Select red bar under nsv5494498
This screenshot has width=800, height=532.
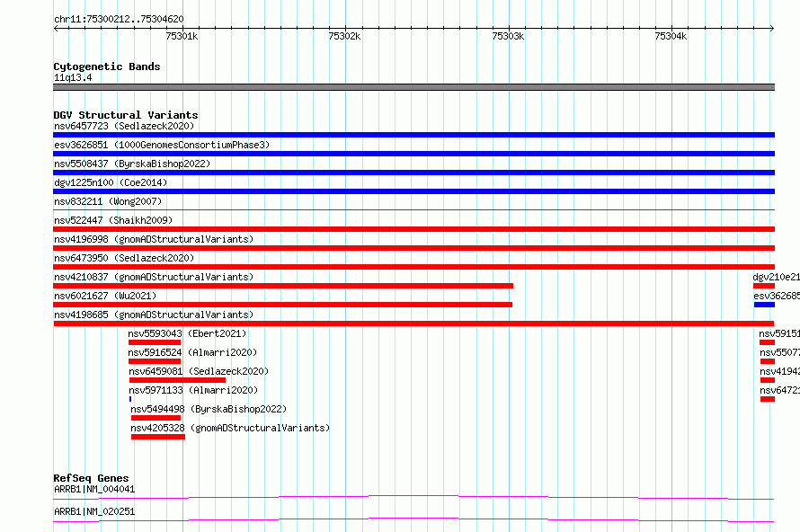coord(156,418)
